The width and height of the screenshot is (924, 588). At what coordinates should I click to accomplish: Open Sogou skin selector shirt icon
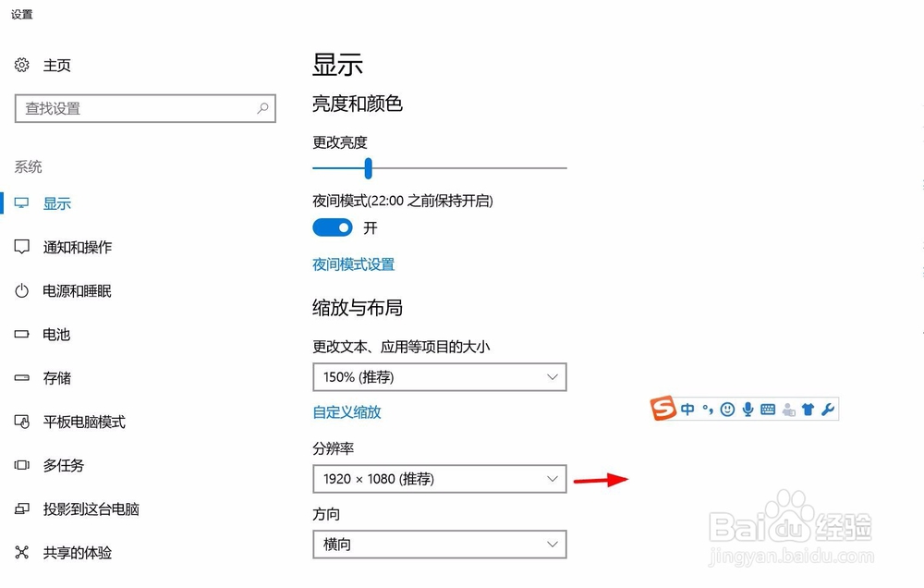808,409
